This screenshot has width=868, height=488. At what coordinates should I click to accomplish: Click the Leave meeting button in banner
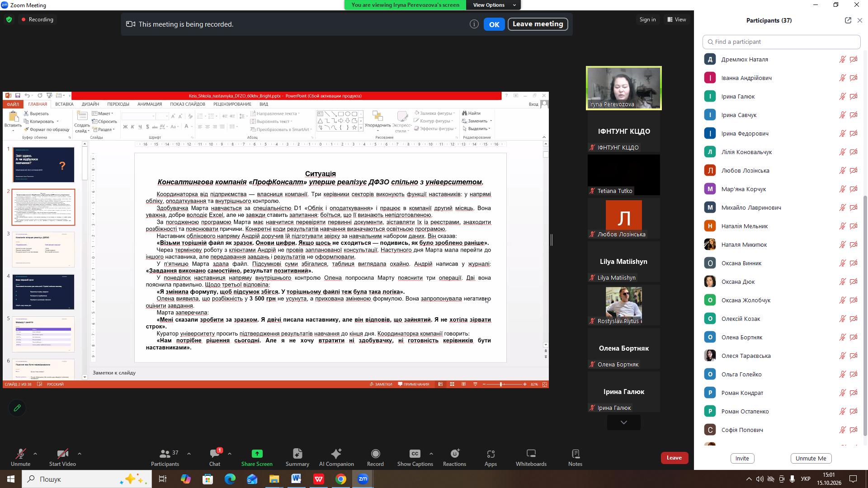tap(538, 24)
